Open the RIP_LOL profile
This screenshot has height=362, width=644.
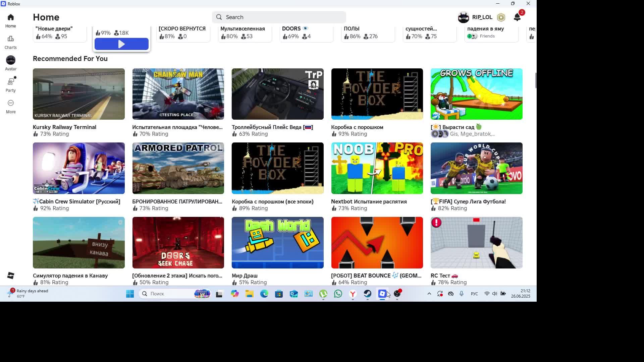475,17
